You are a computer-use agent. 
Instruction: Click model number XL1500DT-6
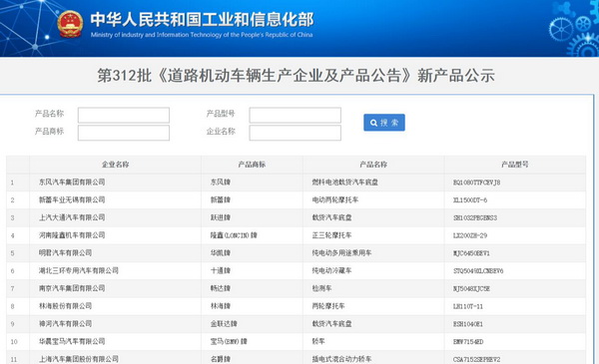[470, 200]
